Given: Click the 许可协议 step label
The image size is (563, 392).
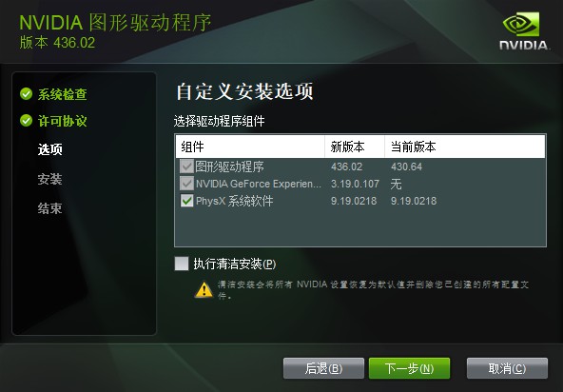Looking at the screenshot, I should click(63, 121).
